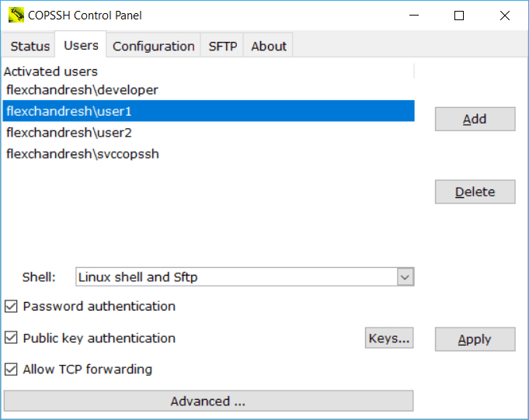529x420 pixels.
Task: Open the Keys... dialog
Action: pos(389,338)
